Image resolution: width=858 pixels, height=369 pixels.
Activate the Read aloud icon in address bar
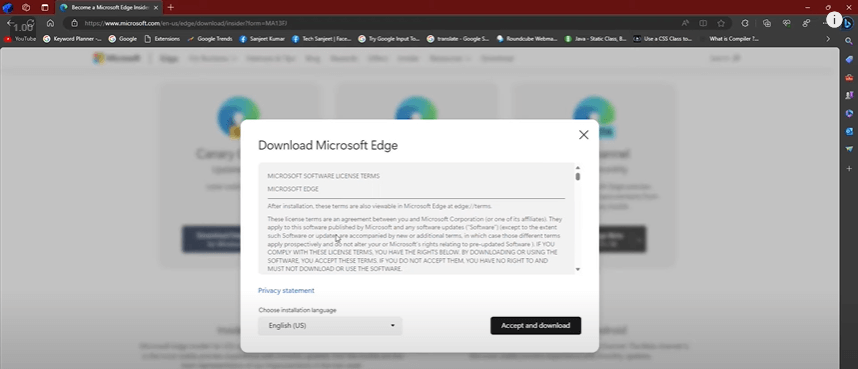(685, 23)
